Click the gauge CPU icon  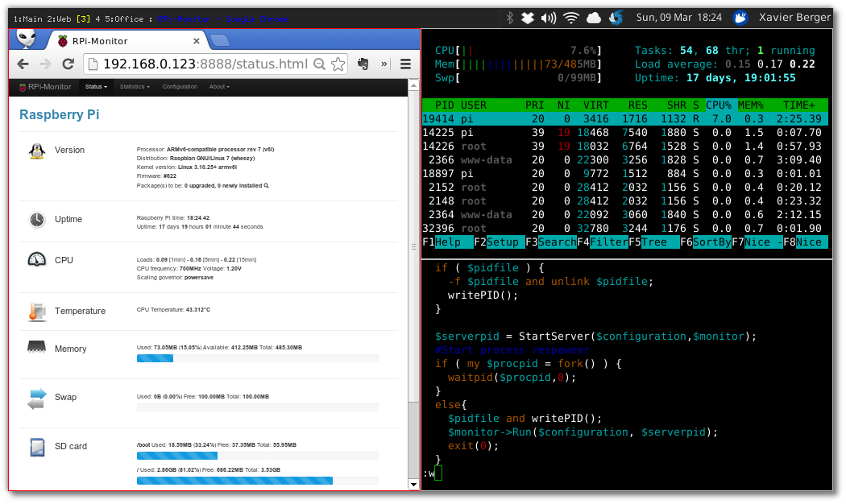37,260
